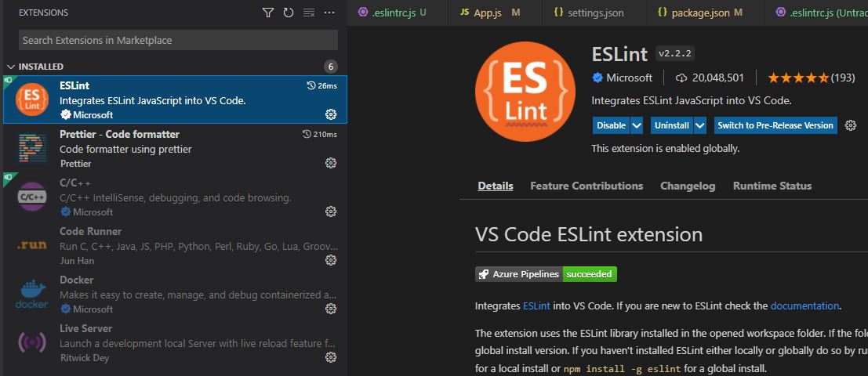
Task: Click Microsoft publisher name in details header
Action: (630, 78)
